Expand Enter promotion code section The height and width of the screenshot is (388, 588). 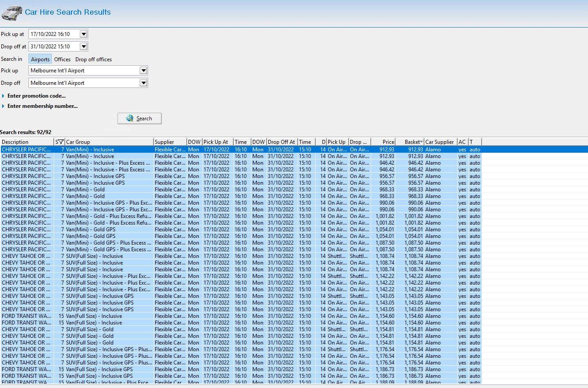pyautogui.click(x=36, y=96)
